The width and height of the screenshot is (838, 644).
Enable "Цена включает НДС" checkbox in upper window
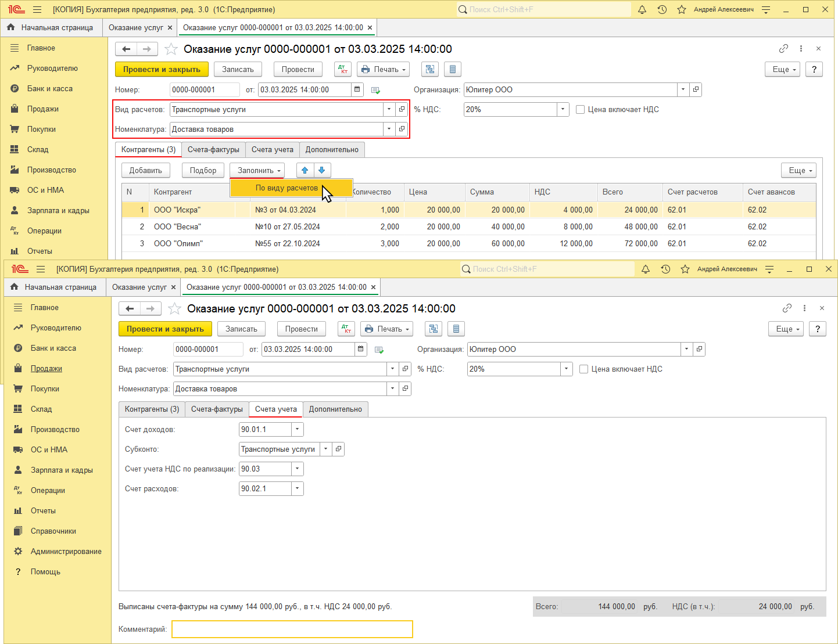point(580,109)
